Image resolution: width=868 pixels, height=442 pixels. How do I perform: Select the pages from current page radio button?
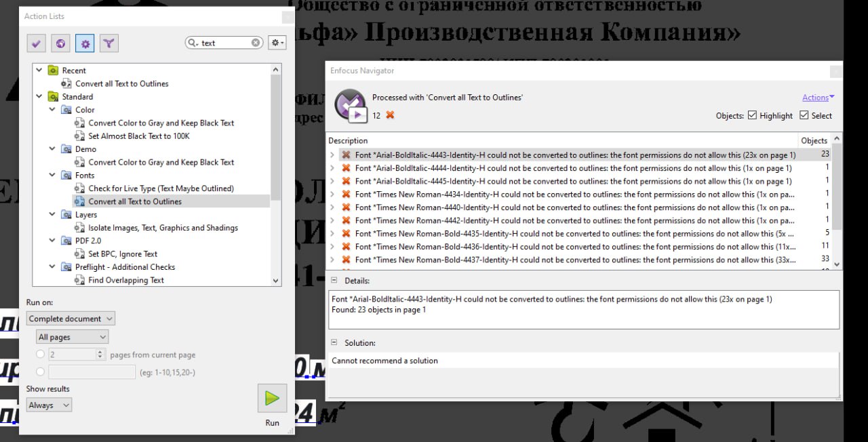41,354
